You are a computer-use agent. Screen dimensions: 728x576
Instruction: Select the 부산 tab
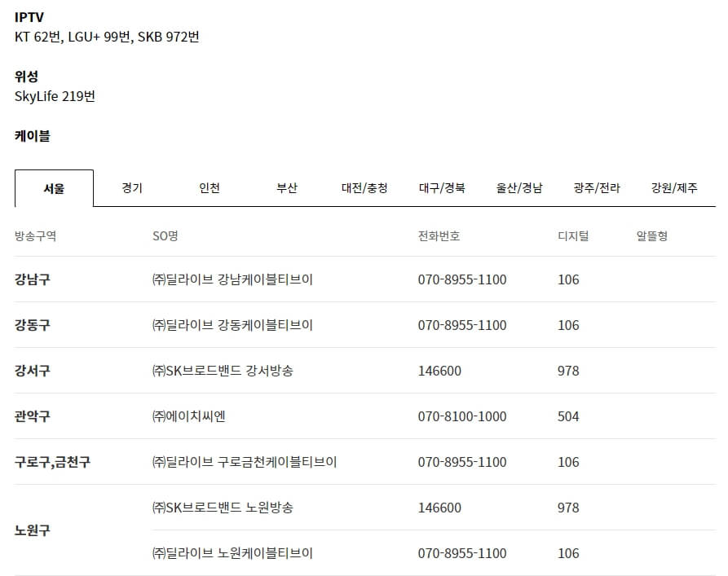(287, 187)
